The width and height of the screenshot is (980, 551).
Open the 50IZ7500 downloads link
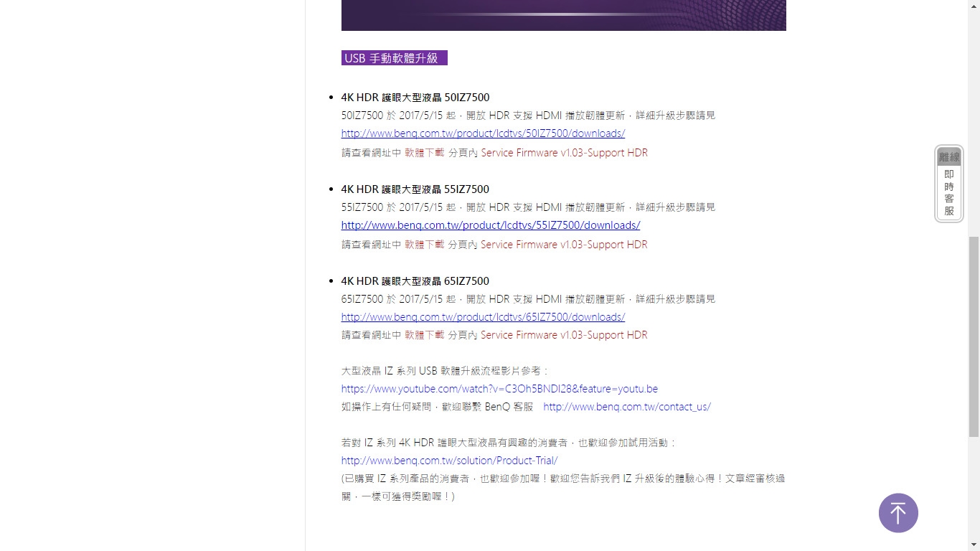483,133
